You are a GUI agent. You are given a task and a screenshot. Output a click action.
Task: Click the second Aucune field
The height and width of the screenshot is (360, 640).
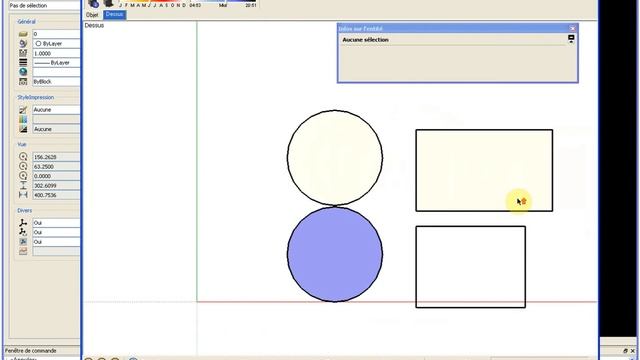[x=56, y=129]
